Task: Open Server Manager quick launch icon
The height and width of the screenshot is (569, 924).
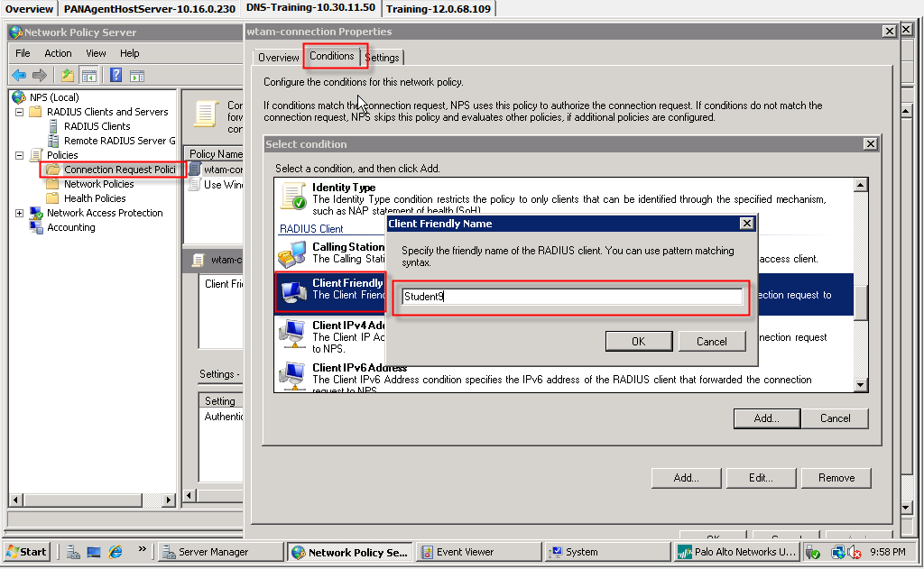Action: [73, 552]
